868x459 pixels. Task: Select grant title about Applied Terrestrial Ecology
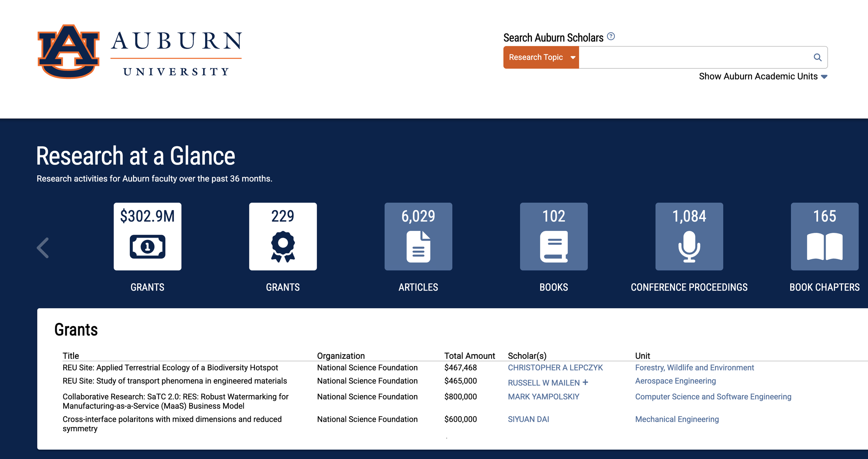(170, 368)
